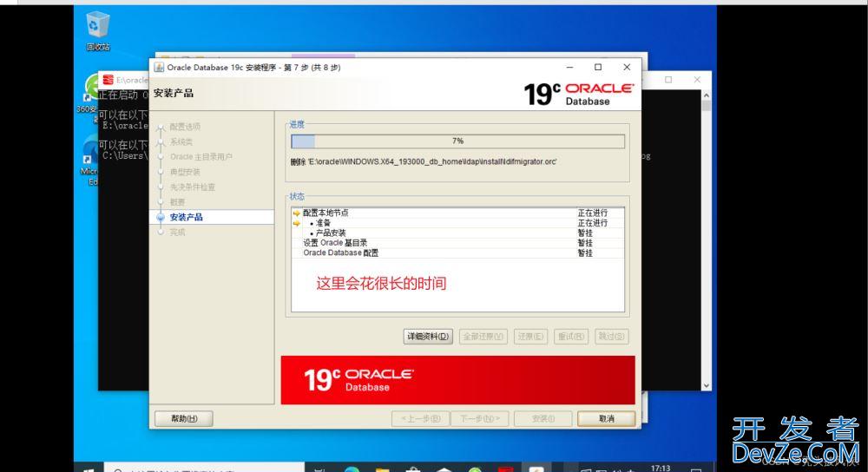This screenshot has height=472, width=868.
Task: Click the taskbar clock showing 17:13
Action: pos(661,469)
